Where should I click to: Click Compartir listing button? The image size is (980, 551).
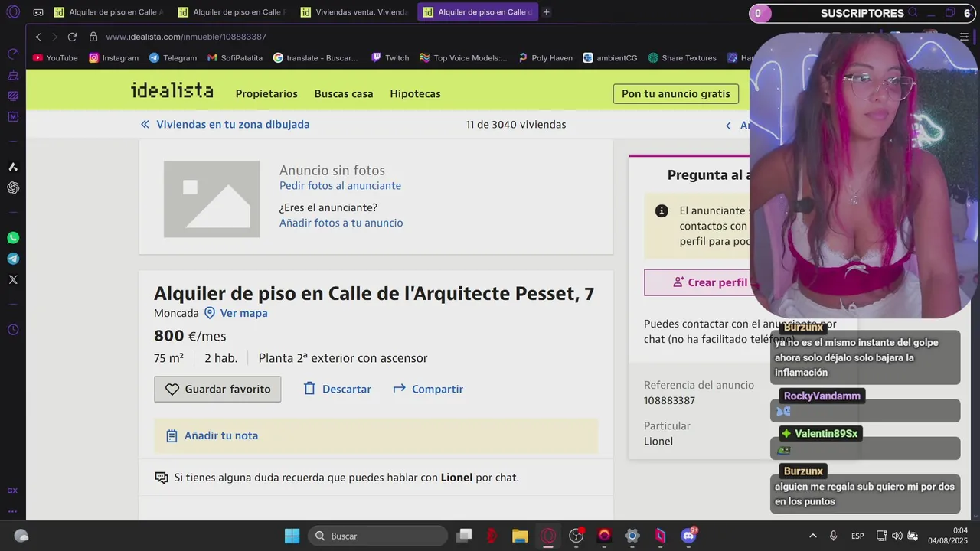pyautogui.click(x=428, y=389)
